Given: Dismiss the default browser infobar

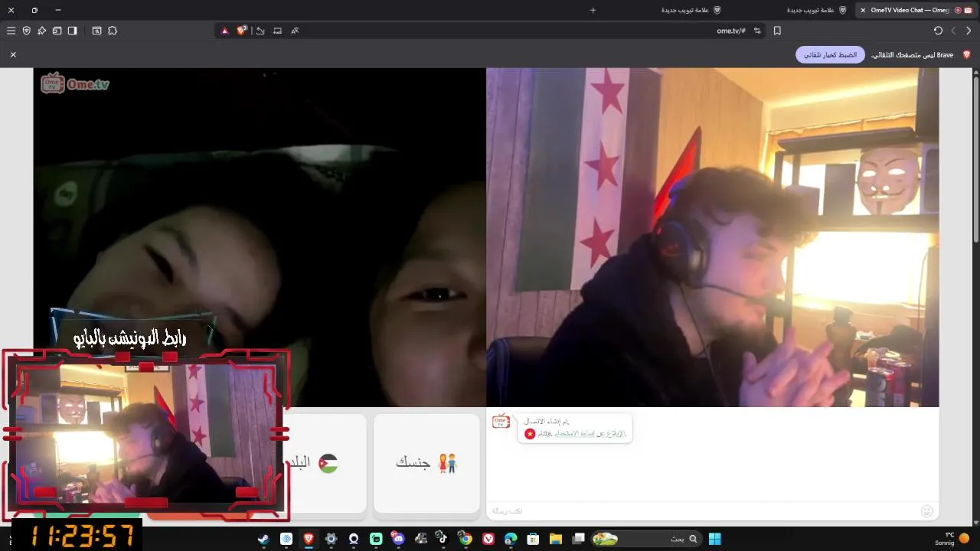Looking at the screenshot, I should coord(13,55).
